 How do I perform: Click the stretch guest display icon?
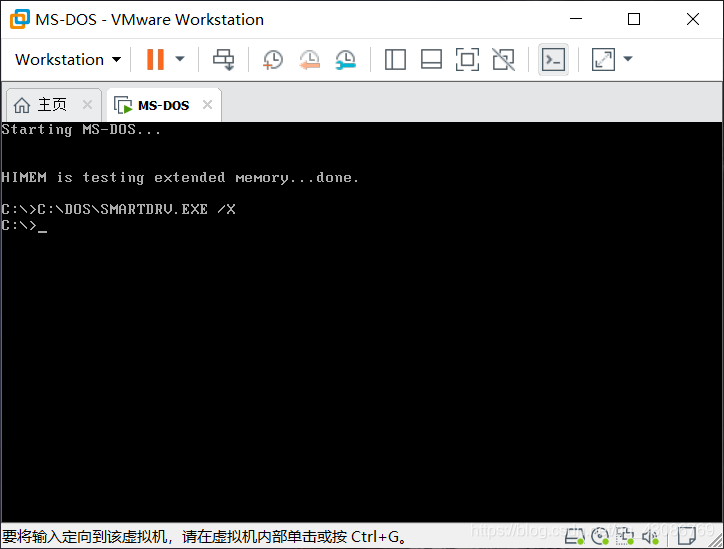[x=603, y=60]
